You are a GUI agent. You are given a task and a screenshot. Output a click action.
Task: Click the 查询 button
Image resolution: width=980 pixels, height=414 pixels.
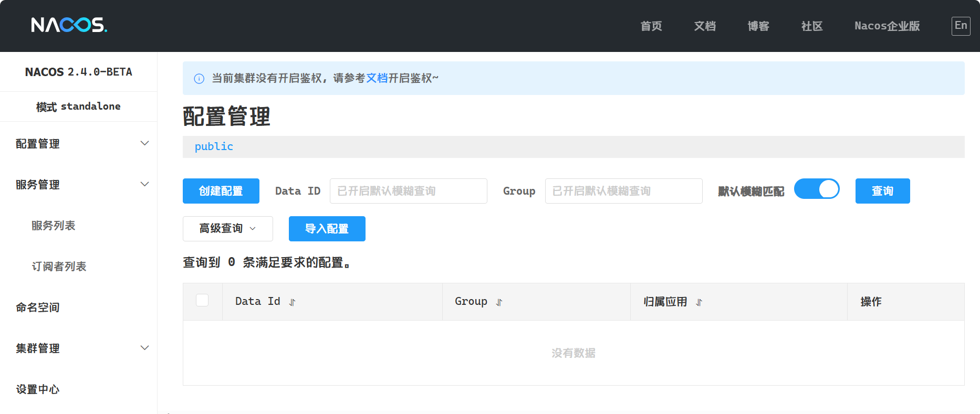click(x=883, y=191)
